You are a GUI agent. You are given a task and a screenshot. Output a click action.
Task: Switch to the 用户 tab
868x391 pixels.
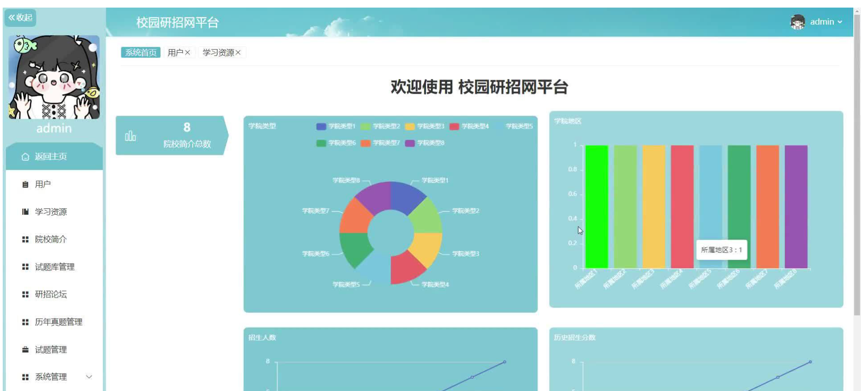pyautogui.click(x=175, y=53)
